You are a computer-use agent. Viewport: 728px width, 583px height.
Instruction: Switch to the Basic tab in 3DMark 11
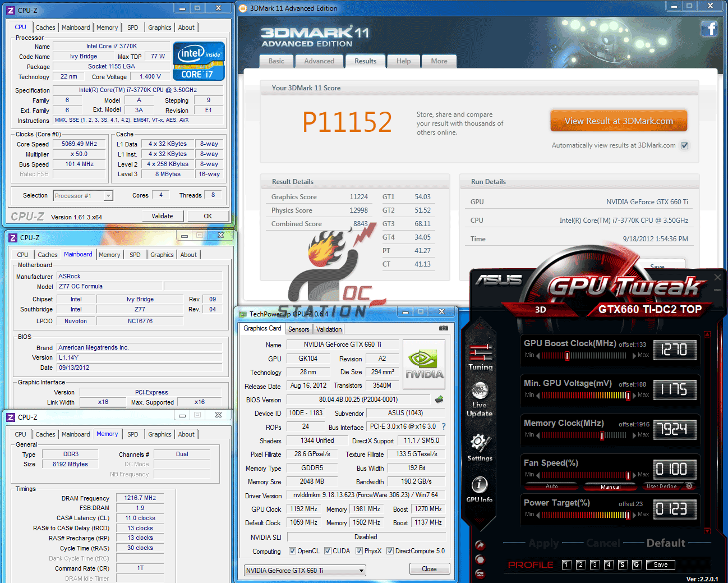pos(277,61)
